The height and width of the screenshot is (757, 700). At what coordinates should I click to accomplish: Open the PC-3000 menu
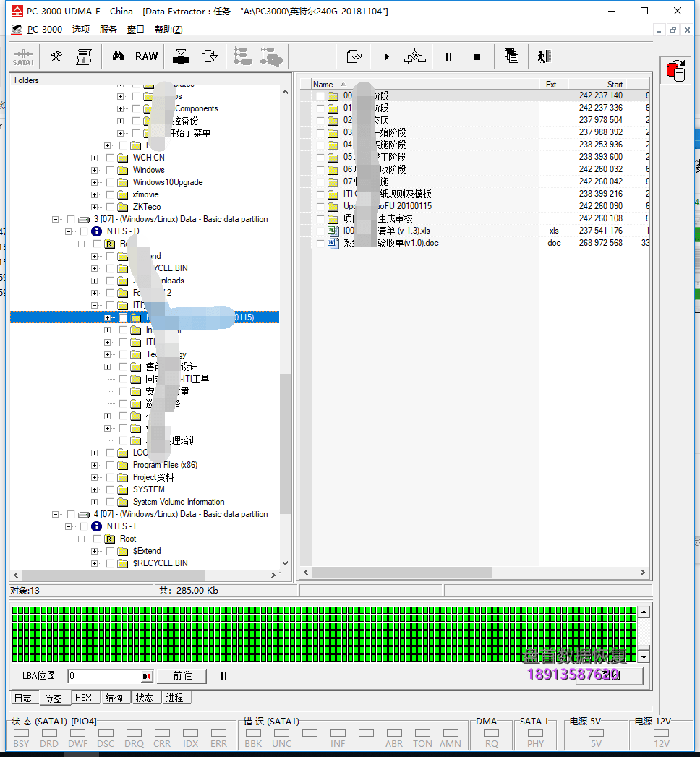44,30
